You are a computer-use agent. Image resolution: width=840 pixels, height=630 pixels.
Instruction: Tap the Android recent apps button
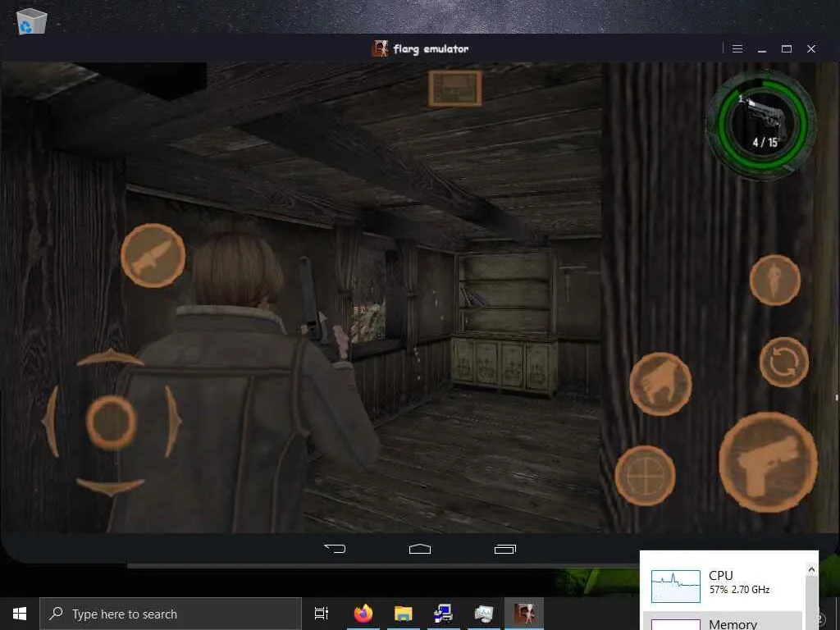(x=505, y=549)
